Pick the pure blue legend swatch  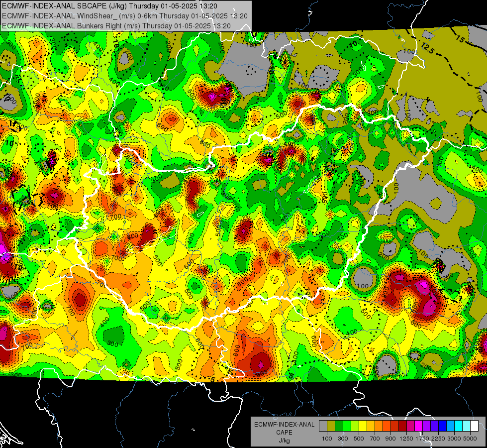[443, 426]
